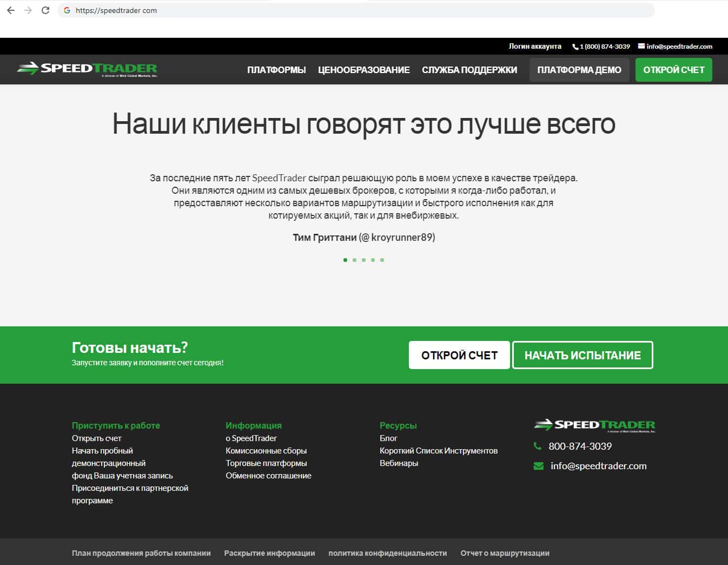Click the info@speedtrader.com email in the footer

tap(599, 466)
